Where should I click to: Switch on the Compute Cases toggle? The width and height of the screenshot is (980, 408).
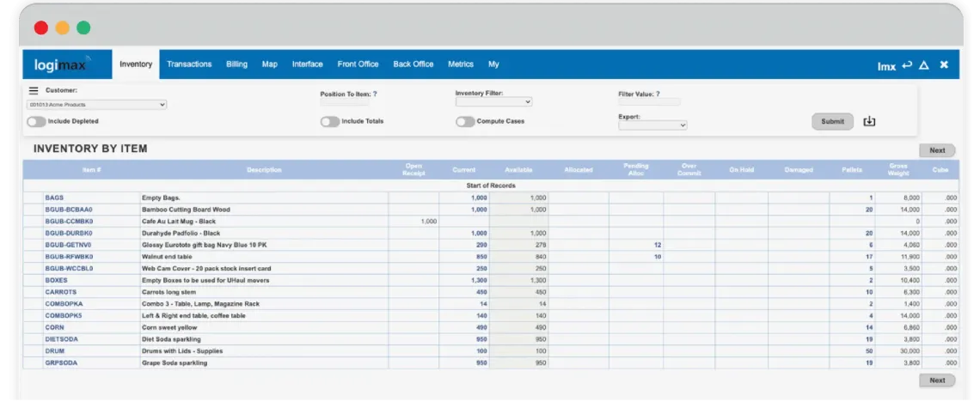click(x=465, y=122)
